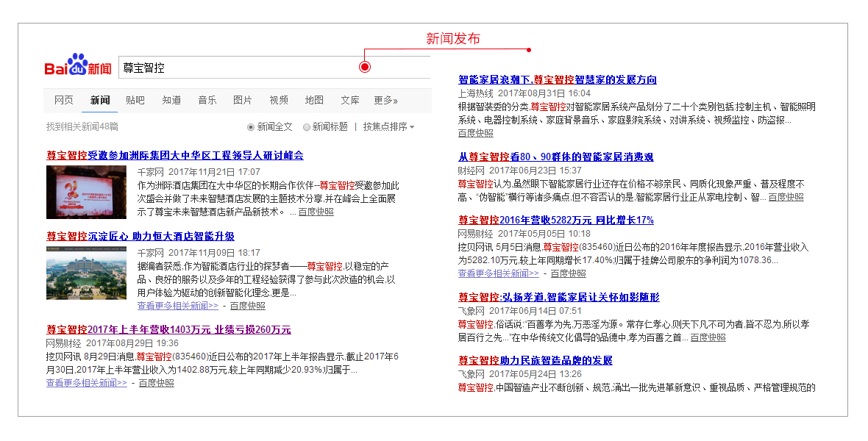
Task: Open 百度快照 for the 弘扬孝道 article
Action: coord(708,337)
